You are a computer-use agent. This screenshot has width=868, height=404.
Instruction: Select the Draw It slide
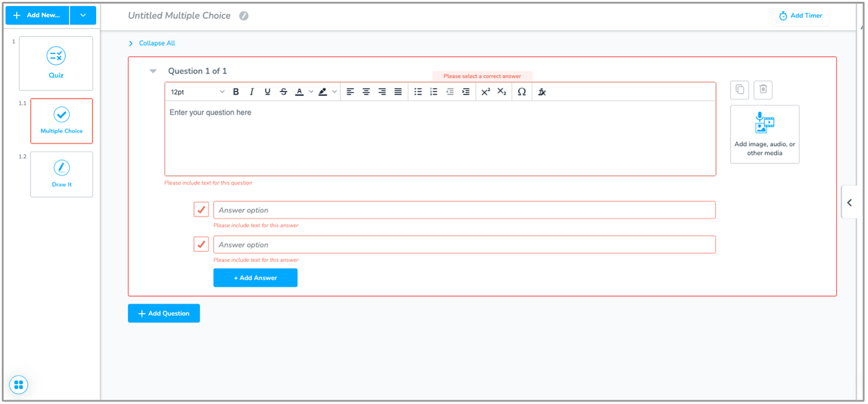pyautogui.click(x=61, y=174)
